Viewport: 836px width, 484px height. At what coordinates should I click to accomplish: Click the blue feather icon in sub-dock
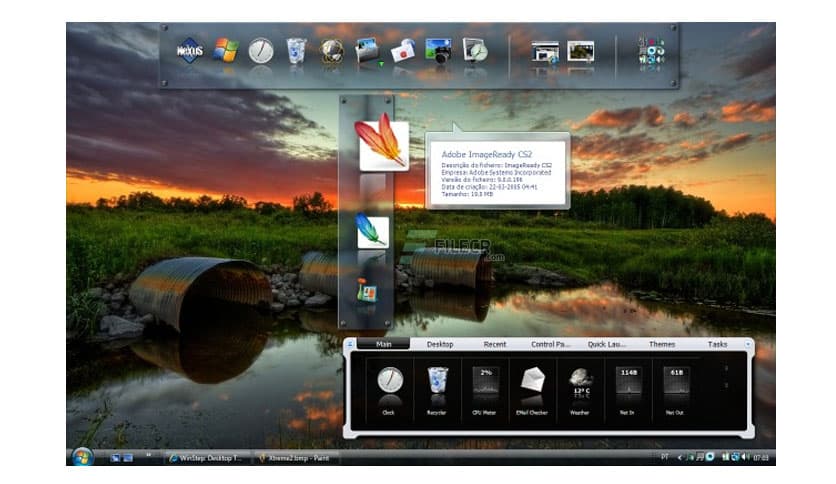pos(372,232)
